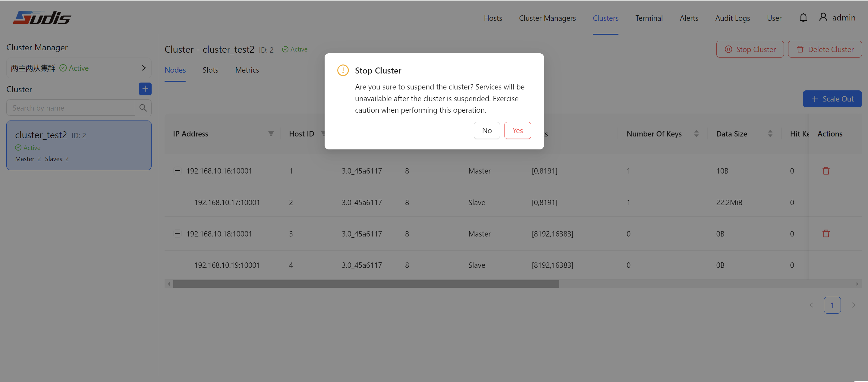
Task: Cancel the dialog with No
Action: click(x=486, y=130)
